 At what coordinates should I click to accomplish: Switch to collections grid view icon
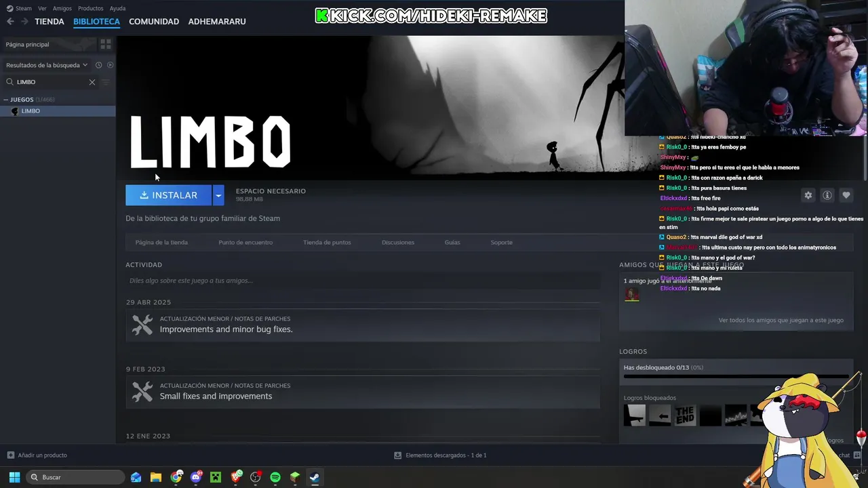point(106,44)
